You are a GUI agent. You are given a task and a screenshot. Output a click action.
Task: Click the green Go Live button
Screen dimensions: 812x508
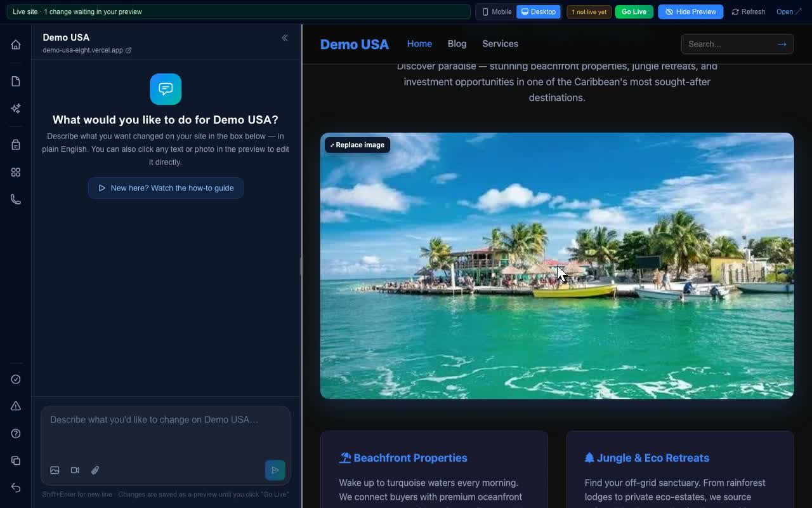click(x=634, y=12)
